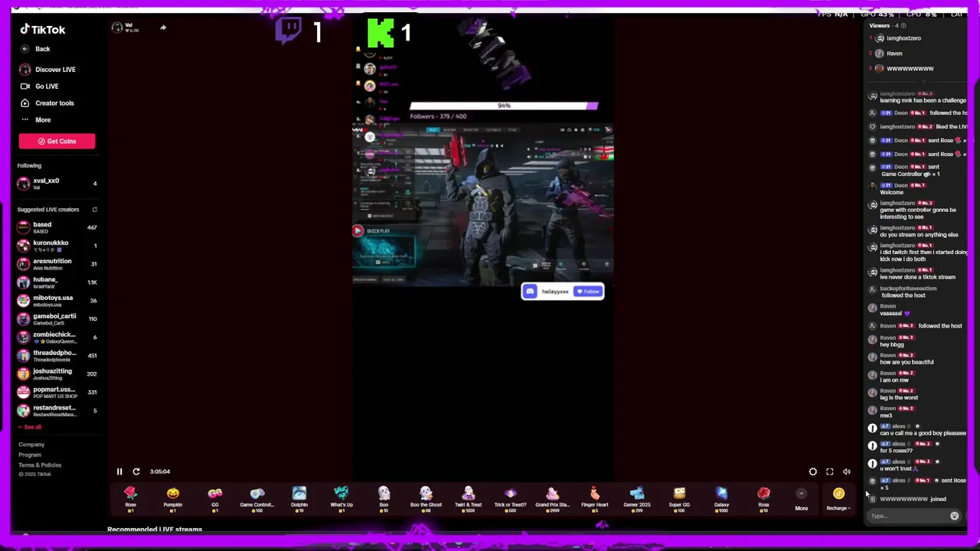Open suggested creator joshuazitting
980x551 pixels.
click(57, 374)
